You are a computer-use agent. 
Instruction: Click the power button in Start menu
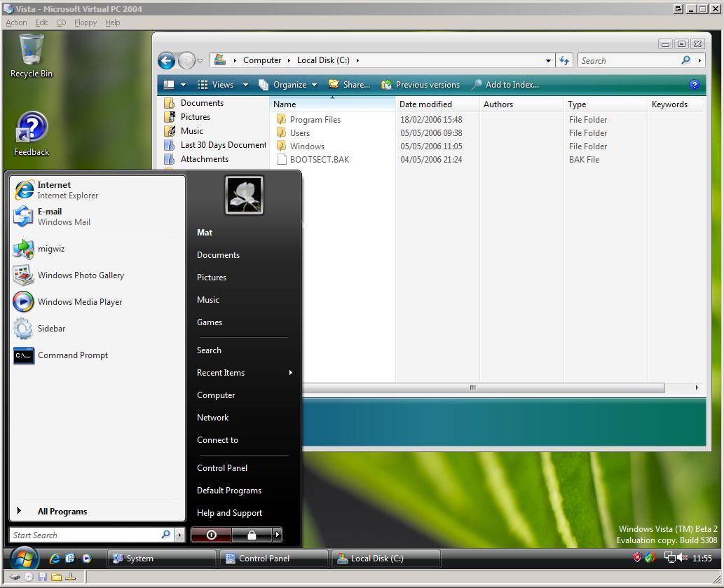coord(211,535)
